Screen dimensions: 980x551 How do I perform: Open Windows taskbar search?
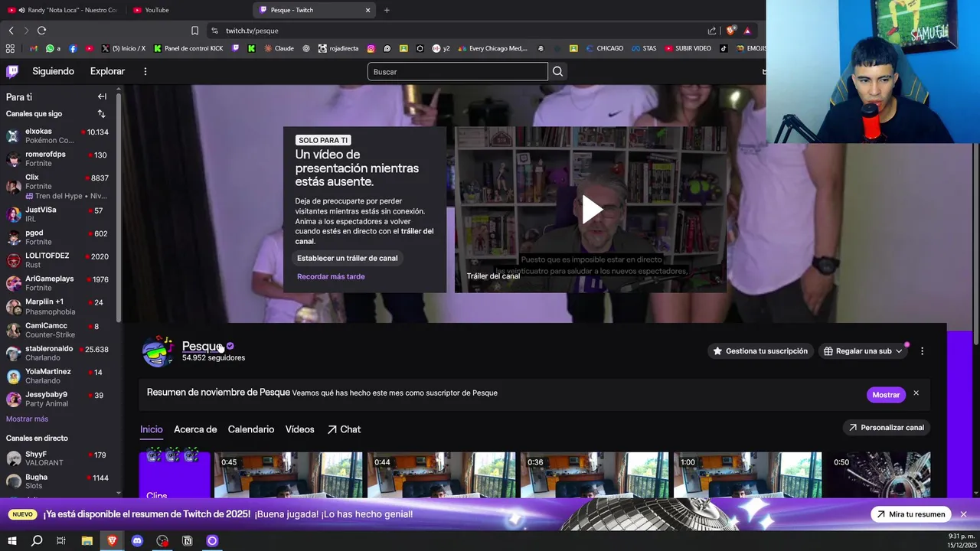[x=36, y=541]
